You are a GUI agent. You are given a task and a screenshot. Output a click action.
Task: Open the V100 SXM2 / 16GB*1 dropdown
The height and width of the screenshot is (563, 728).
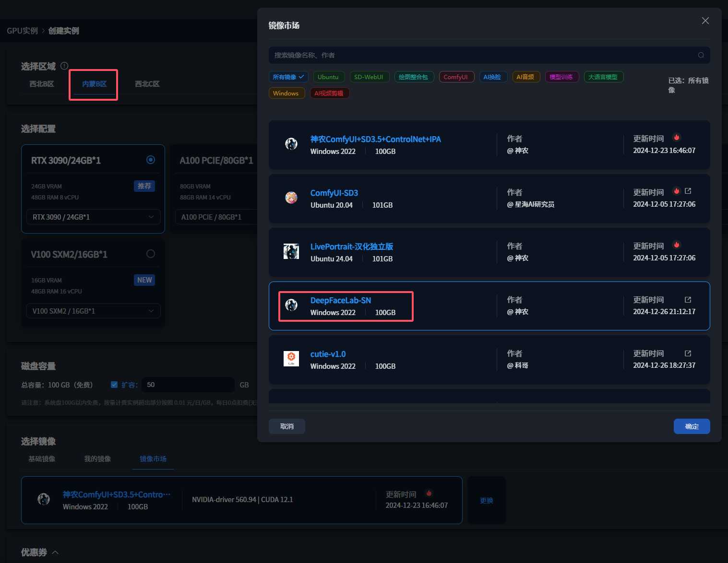click(x=93, y=311)
